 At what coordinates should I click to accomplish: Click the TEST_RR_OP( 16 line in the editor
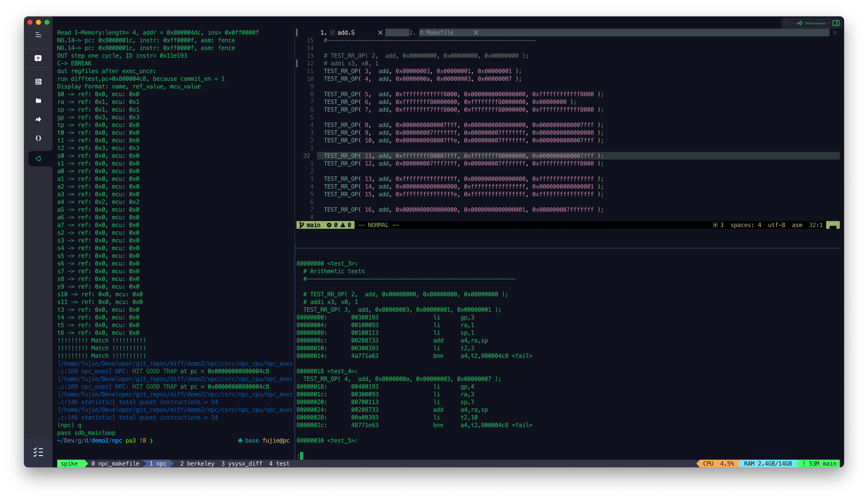pyautogui.click(x=464, y=209)
